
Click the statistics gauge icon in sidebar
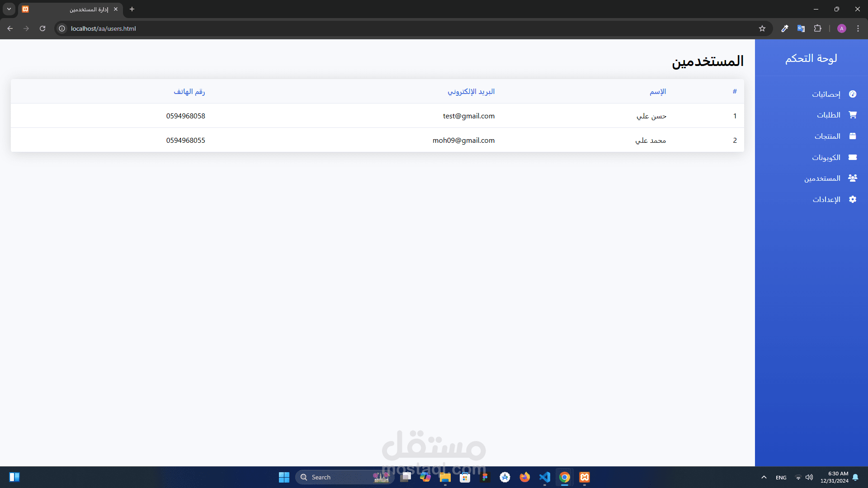pyautogui.click(x=853, y=94)
